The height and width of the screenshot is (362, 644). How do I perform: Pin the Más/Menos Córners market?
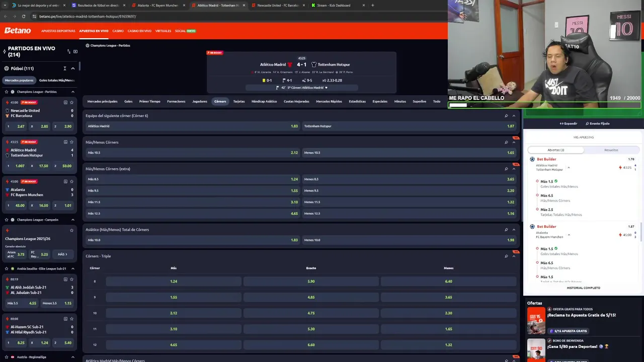point(506,142)
